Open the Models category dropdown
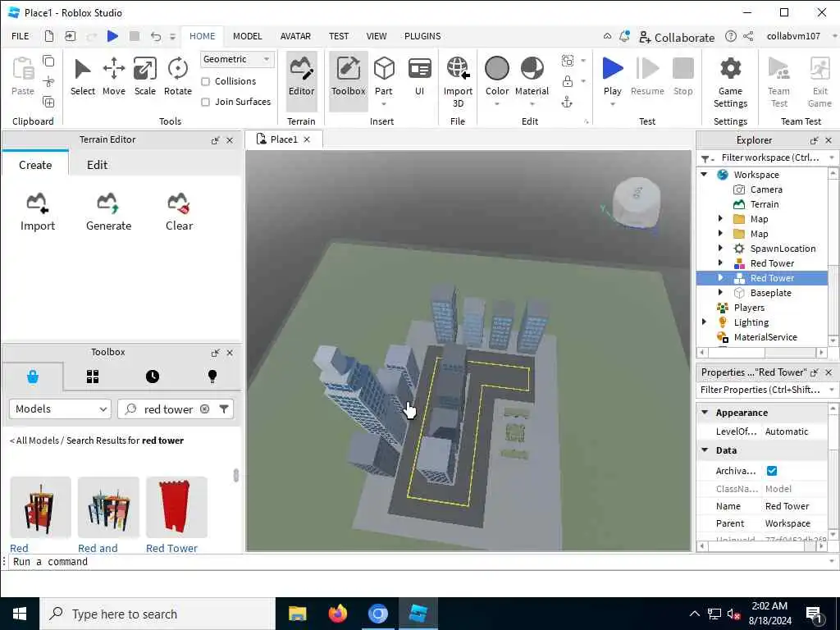This screenshot has height=630, width=840. (60, 409)
